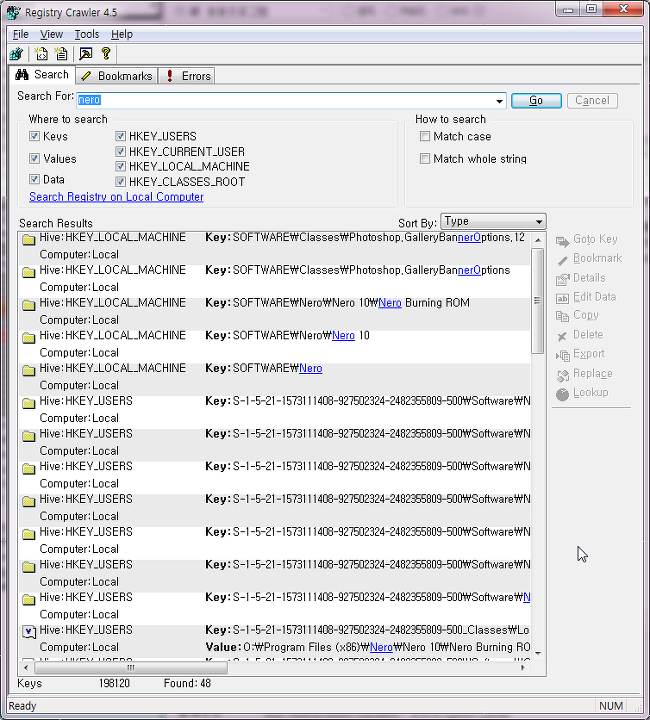650x720 pixels.
Task: Click the Cancel button
Action: pos(592,101)
